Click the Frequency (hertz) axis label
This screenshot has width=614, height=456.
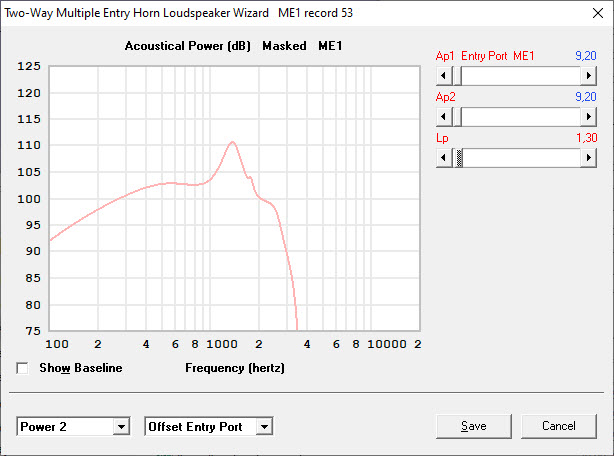(235, 368)
